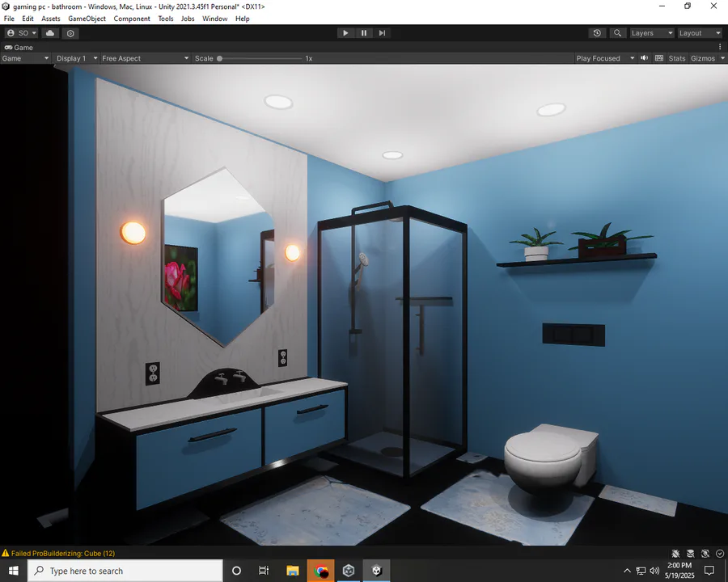728x582 pixels.
Task: Toggle the debugger bug icon in status bar
Action: point(675,553)
